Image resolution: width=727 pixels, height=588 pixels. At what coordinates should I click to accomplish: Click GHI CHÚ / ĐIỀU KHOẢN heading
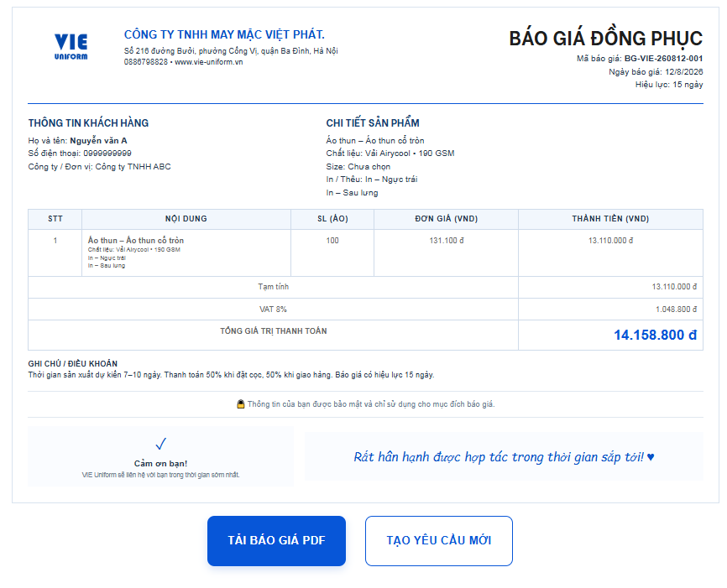point(73,364)
